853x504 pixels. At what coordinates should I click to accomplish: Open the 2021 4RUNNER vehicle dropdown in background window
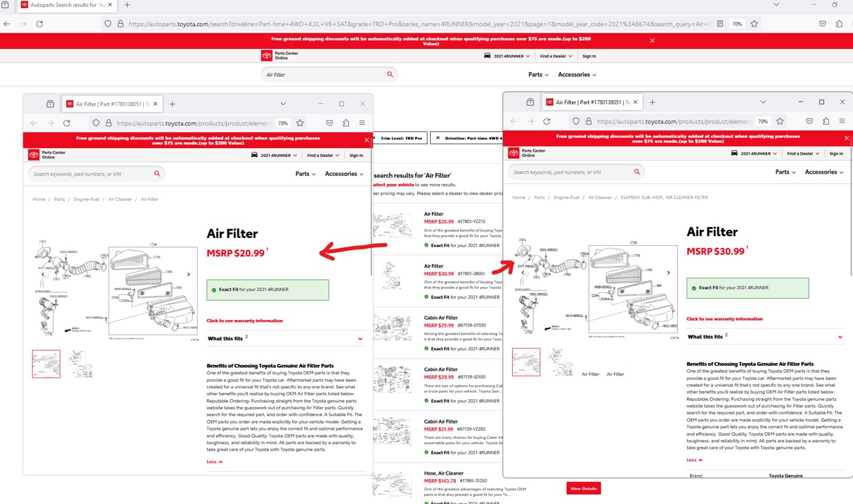click(x=507, y=56)
